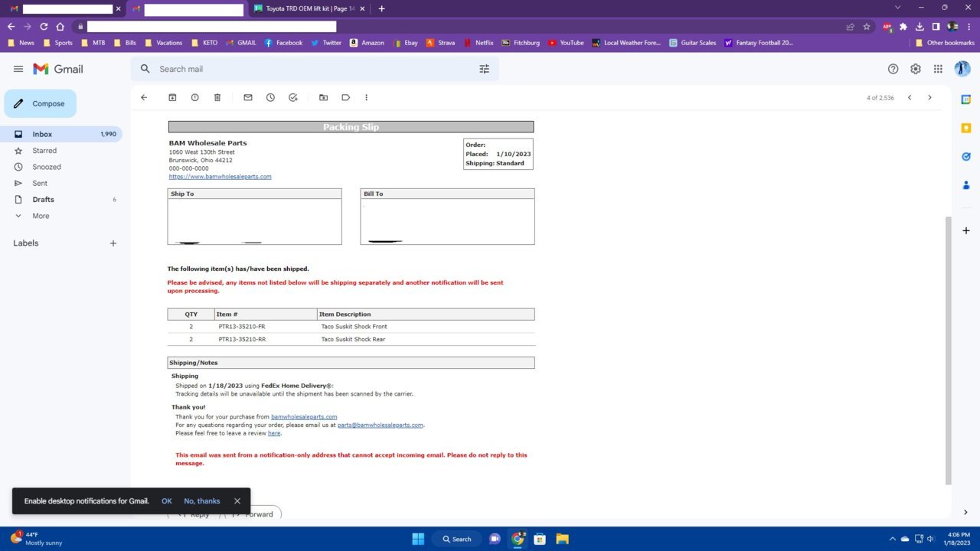
Task: Select item number PTR13-35210-FR
Action: point(242,327)
